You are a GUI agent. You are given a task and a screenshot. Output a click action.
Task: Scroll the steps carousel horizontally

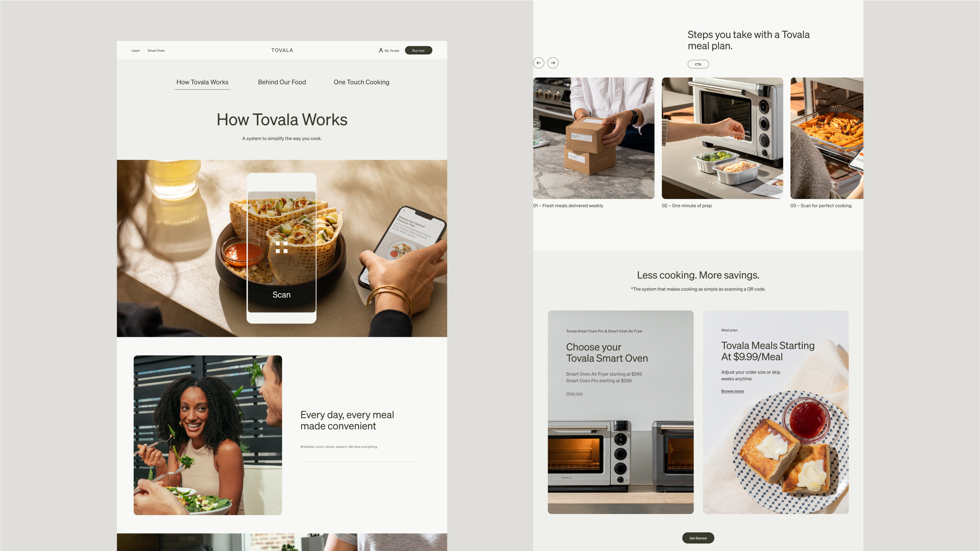click(553, 63)
